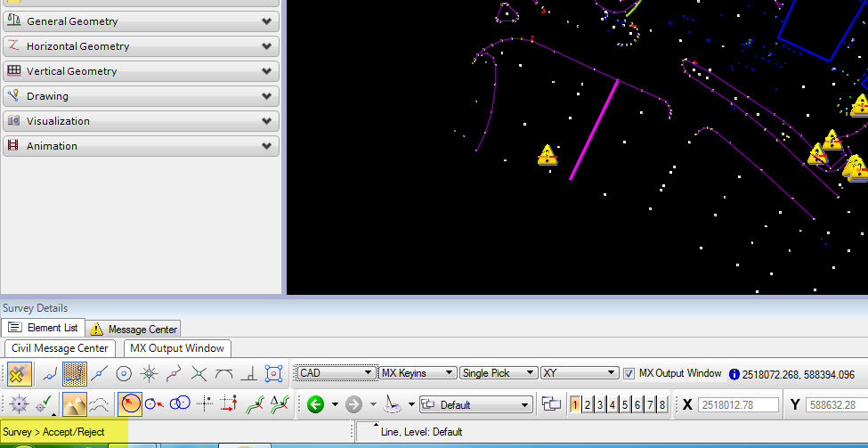The height and width of the screenshot is (448, 868).
Task: Select the Center snap circle tool
Action: point(124,374)
